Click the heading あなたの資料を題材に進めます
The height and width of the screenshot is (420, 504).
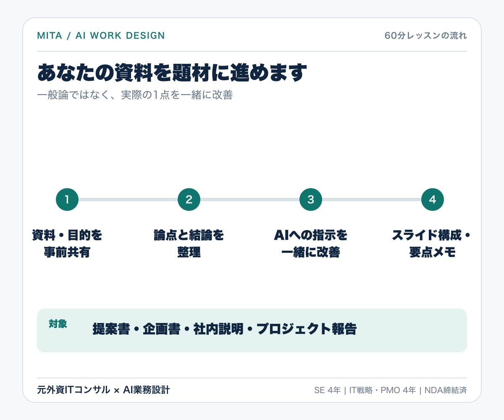[172, 73]
